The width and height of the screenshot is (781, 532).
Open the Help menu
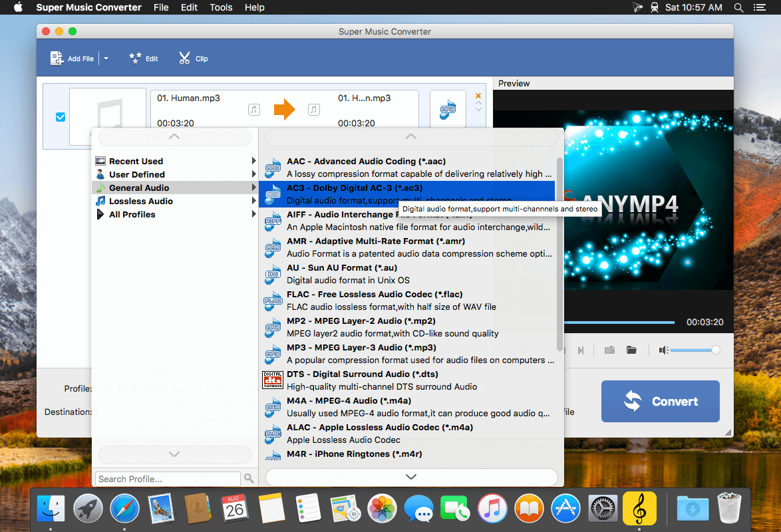pos(255,7)
